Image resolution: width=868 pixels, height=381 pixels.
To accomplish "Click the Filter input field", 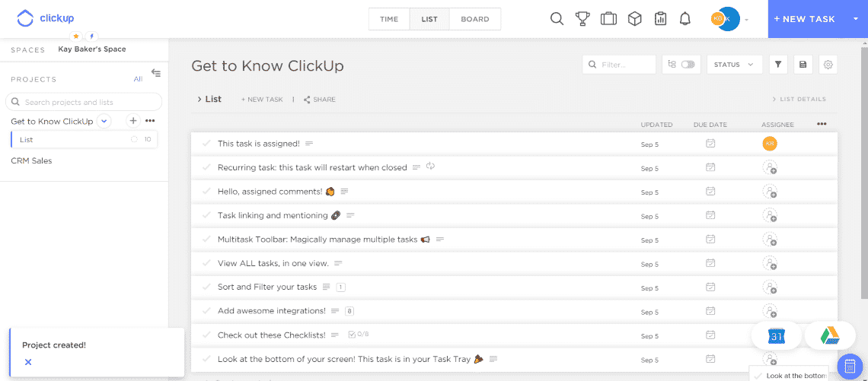I will click(x=620, y=65).
